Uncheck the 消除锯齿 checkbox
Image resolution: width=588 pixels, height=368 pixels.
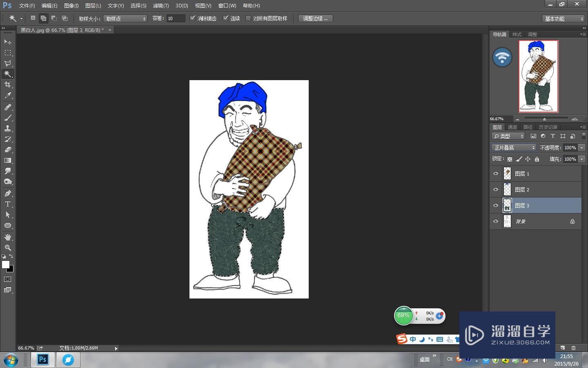(193, 18)
